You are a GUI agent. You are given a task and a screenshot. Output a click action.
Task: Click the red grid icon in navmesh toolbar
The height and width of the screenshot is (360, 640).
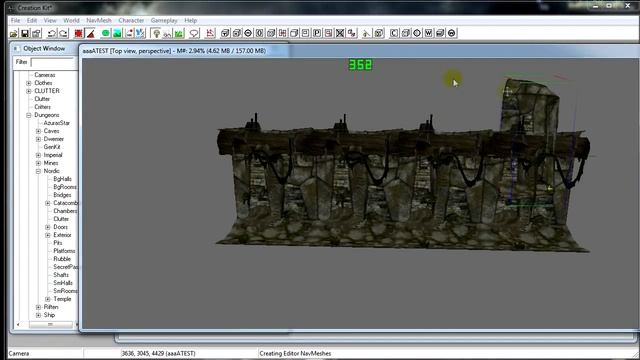pos(282,33)
